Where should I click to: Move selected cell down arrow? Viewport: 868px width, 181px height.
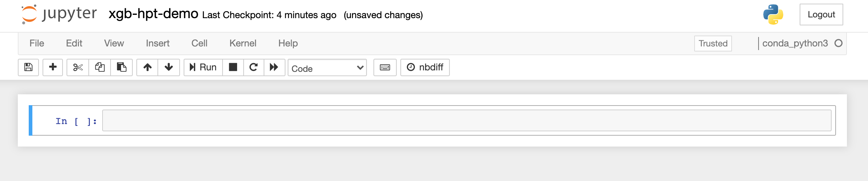(169, 67)
